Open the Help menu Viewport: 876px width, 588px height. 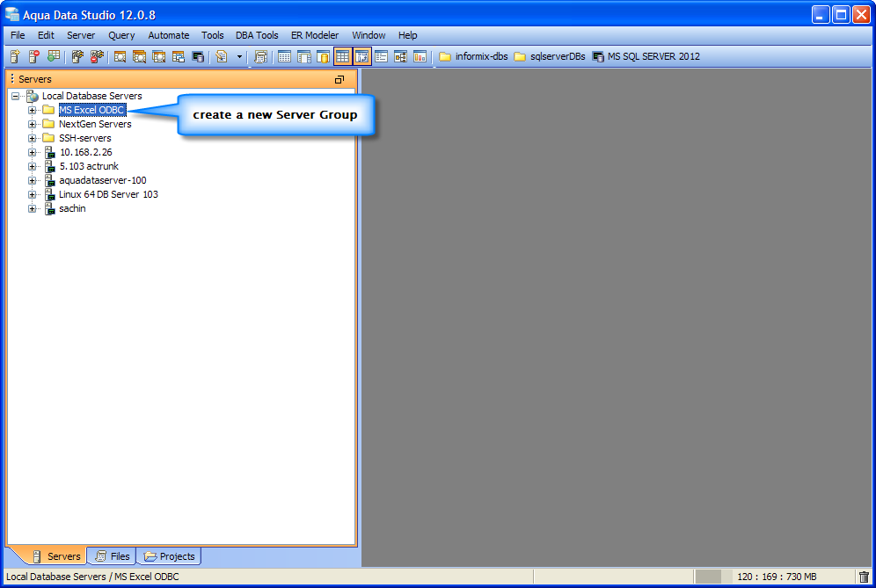[408, 35]
